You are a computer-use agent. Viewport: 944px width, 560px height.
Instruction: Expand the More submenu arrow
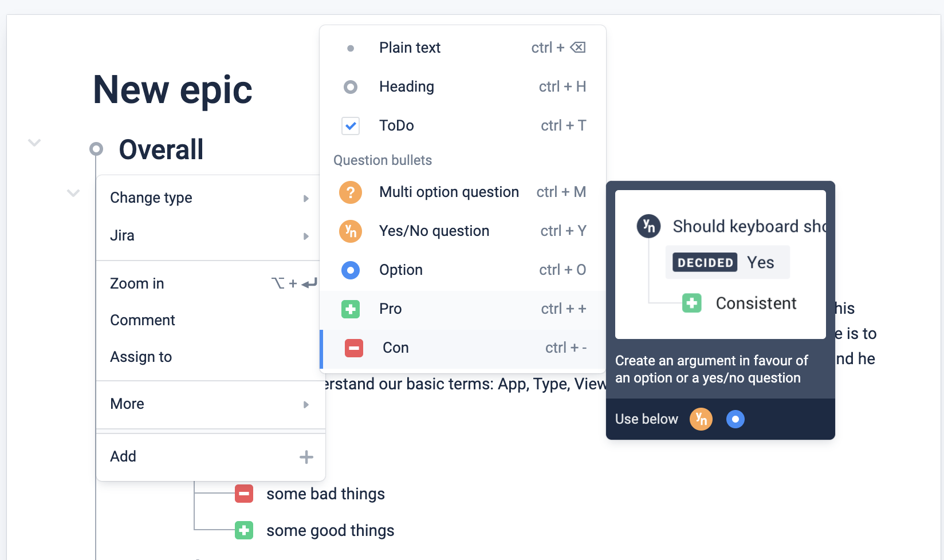[306, 405]
